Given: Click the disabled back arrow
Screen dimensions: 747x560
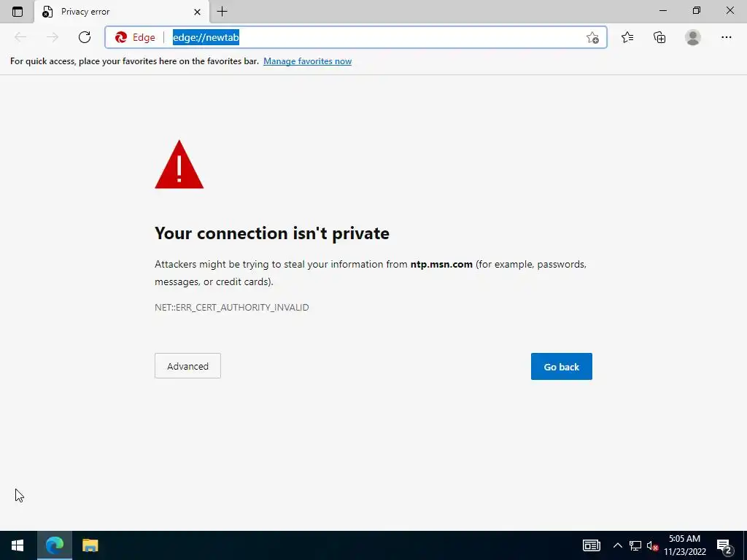Looking at the screenshot, I should pos(20,37).
